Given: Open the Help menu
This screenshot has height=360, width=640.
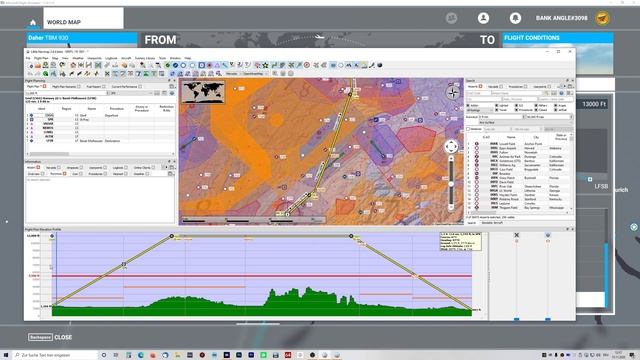Looking at the screenshot, I should point(188,58).
